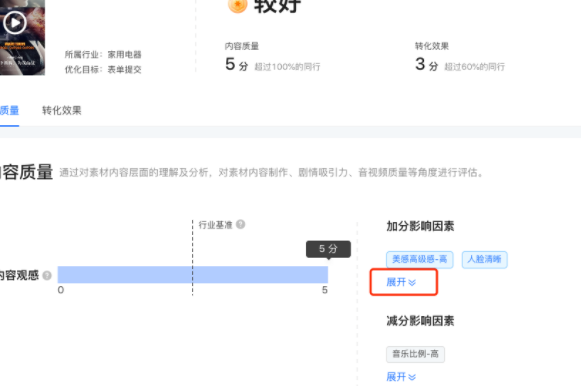Click 优化目标: 表单提交 text
The width and height of the screenshot is (581, 386).
tap(103, 69)
